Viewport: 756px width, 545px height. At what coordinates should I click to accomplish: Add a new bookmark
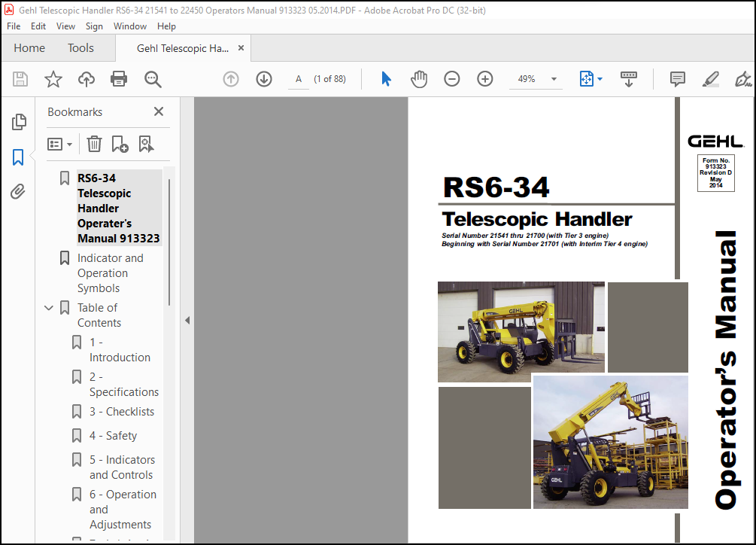point(120,144)
